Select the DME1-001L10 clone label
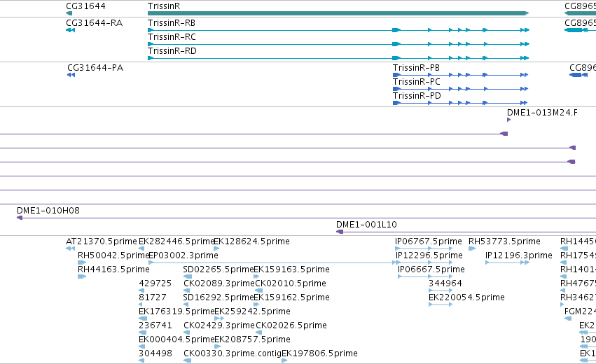 (366, 225)
